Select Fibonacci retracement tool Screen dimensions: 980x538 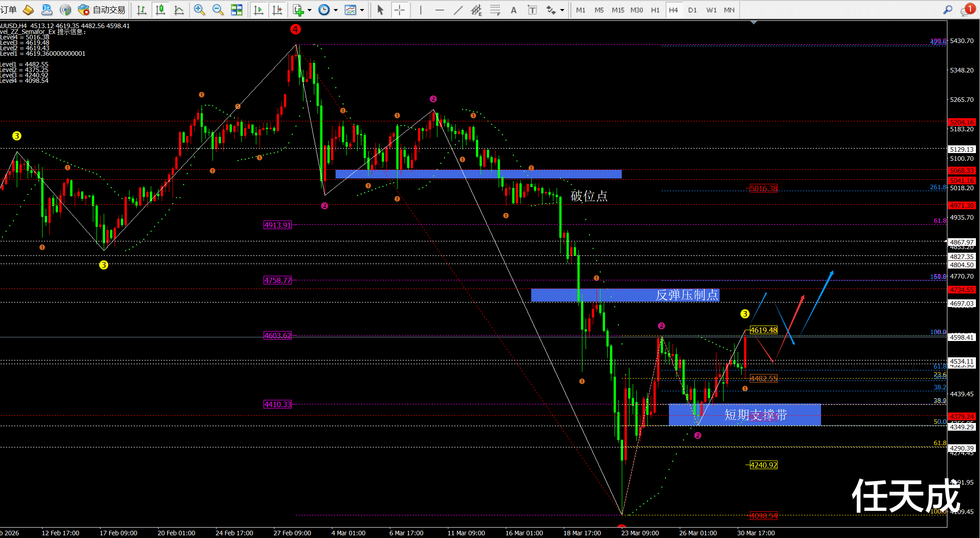(495, 10)
